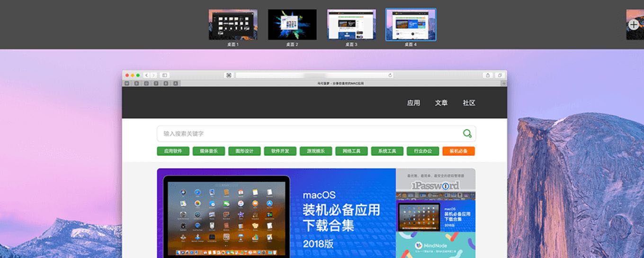Image resolution: width=644 pixels, height=258 pixels.
Task: Open the 文章 navigation menu item
Action: pos(441,103)
